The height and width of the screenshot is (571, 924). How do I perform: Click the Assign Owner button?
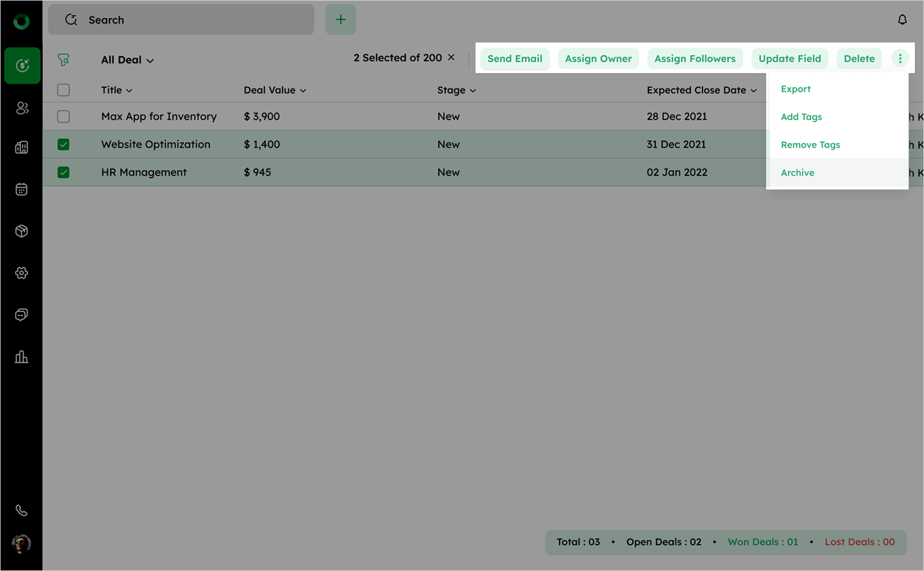coord(598,59)
